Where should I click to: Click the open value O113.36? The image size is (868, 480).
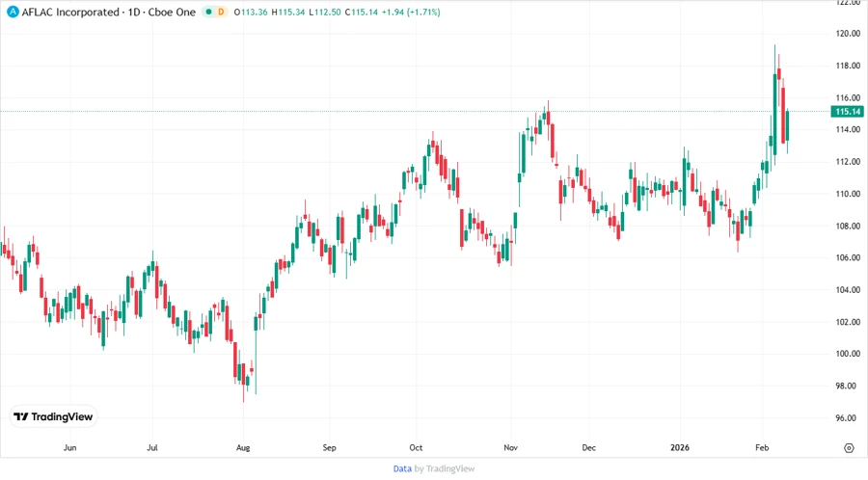[251, 12]
